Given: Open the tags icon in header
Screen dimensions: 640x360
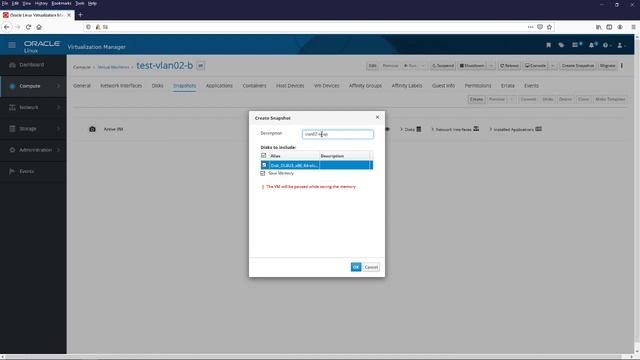Looking at the screenshot, I should (x=561, y=45).
